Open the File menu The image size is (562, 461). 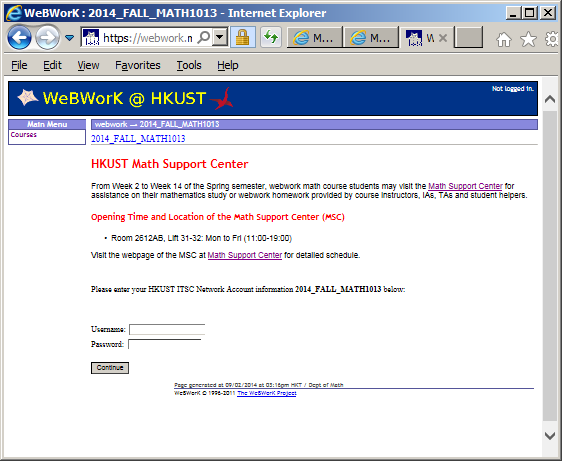(19, 65)
